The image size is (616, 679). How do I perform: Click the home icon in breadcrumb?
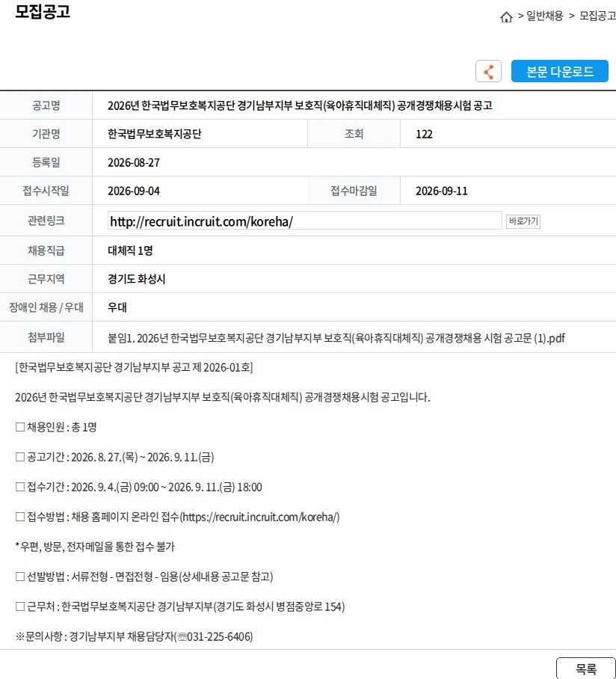click(x=506, y=17)
